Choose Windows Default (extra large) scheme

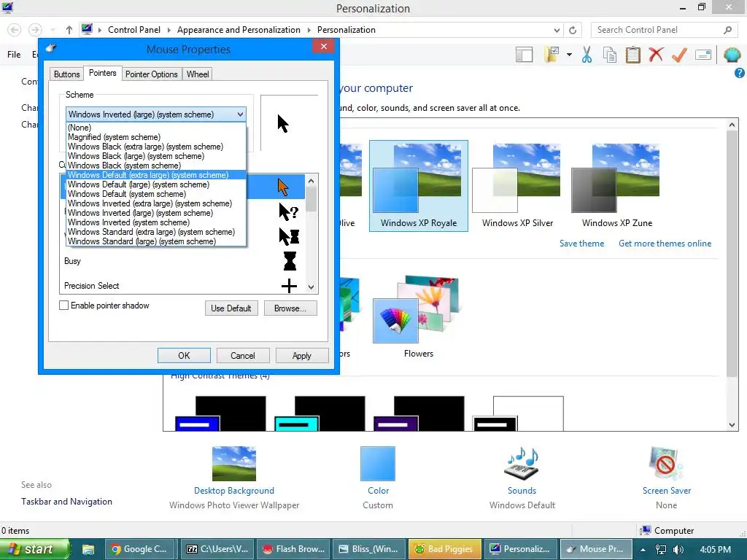pos(156,175)
